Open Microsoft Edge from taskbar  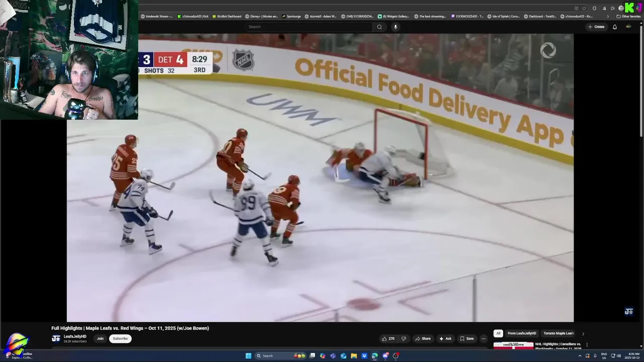[375, 356]
